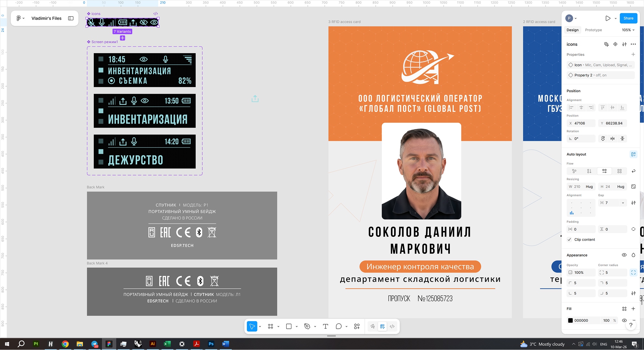The width and height of the screenshot is (644, 350).
Task: Click the X position field 47106
Action: click(581, 123)
